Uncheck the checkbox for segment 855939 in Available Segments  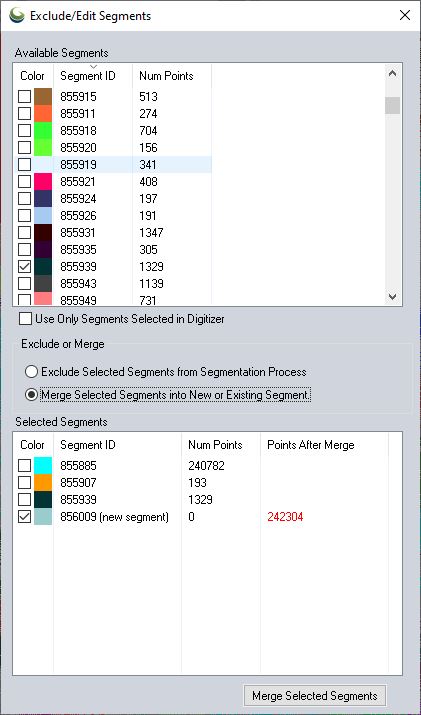click(x=24, y=267)
